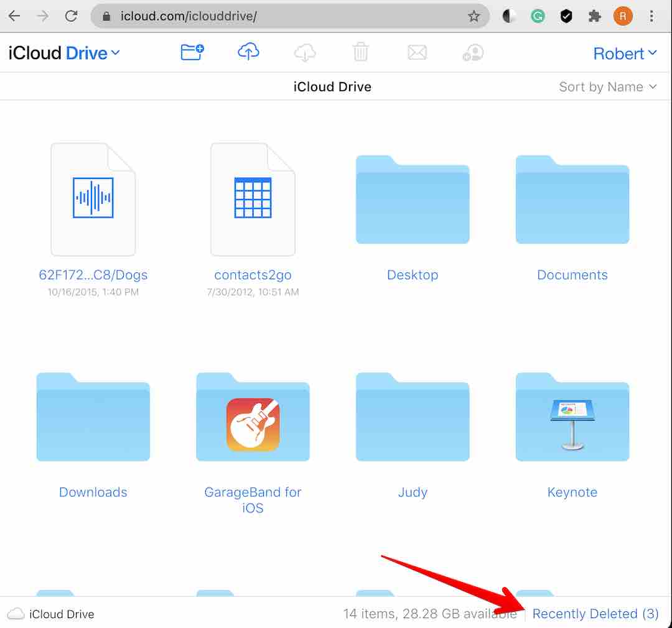Open the black shield extension icon
Image resolution: width=672 pixels, height=628 pixels.
[566, 16]
